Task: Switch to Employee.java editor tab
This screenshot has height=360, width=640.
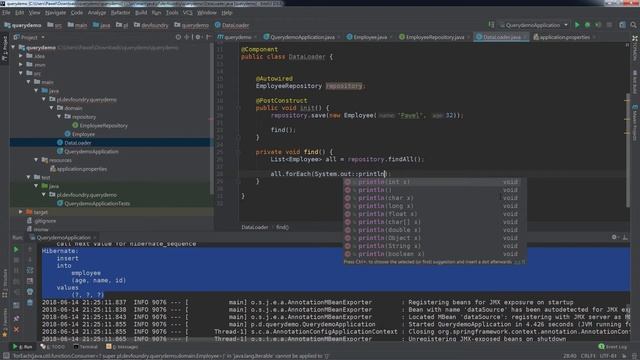Action: (369, 37)
